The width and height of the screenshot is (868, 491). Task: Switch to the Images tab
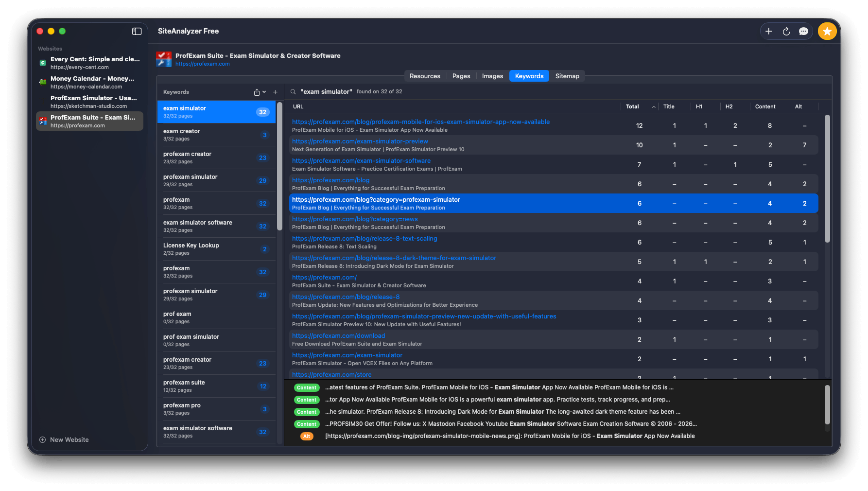[492, 76]
